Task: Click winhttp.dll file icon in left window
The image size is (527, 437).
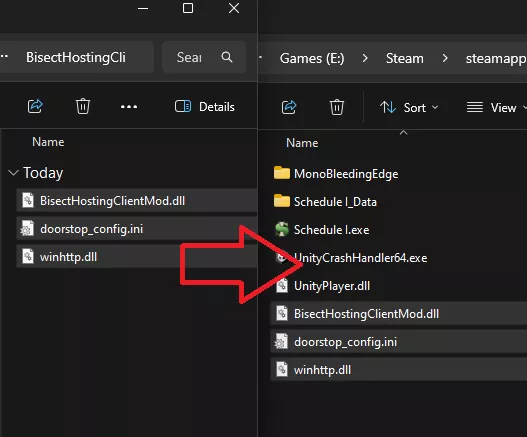Action: point(28,256)
